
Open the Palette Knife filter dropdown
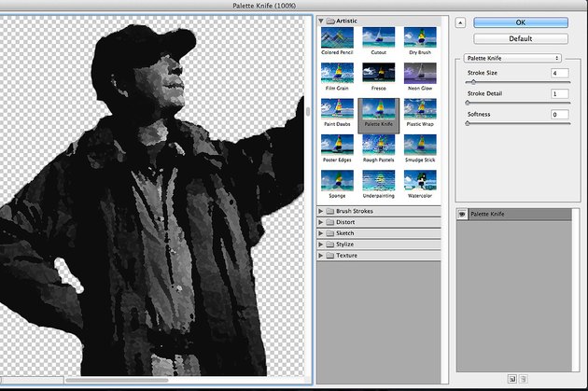[512, 58]
